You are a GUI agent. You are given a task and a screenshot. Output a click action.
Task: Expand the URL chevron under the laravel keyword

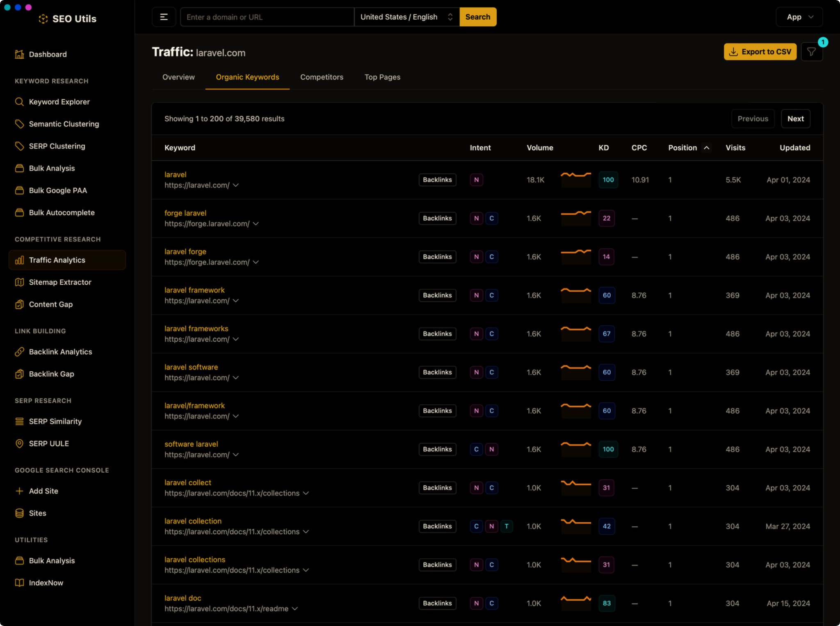click(x=236, y=185)
